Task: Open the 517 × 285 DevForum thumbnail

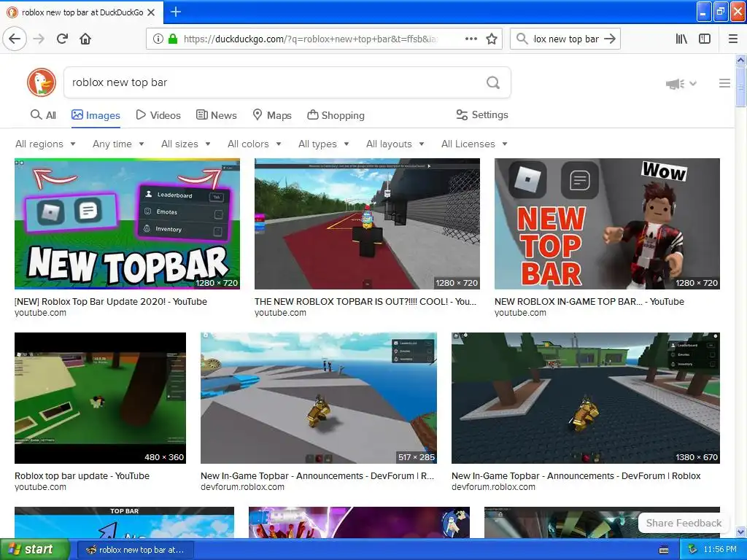Action: pos(319,398)
